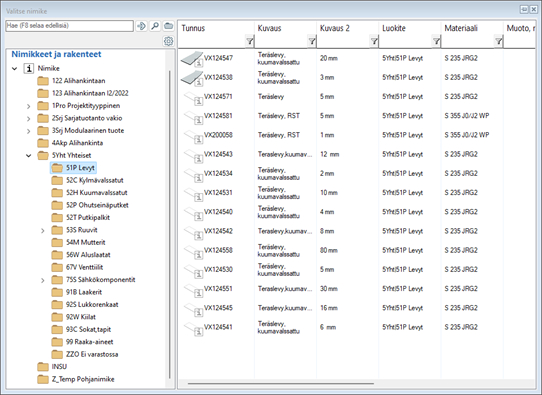
Task: Expand the 53S Ruuvit folder
Action: coord(43,231)
